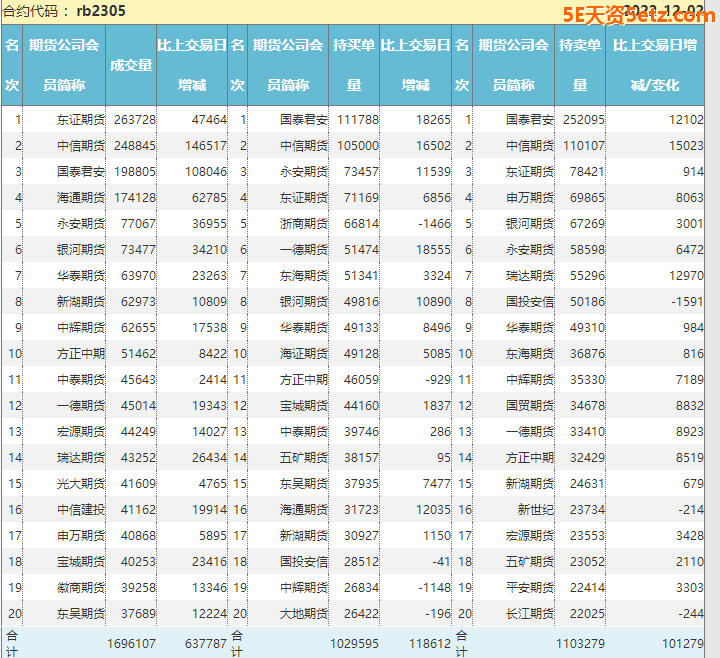720x658 pixels.
Task: Click 海证期货 in the long position column
Action: click(x=304, y=354)
